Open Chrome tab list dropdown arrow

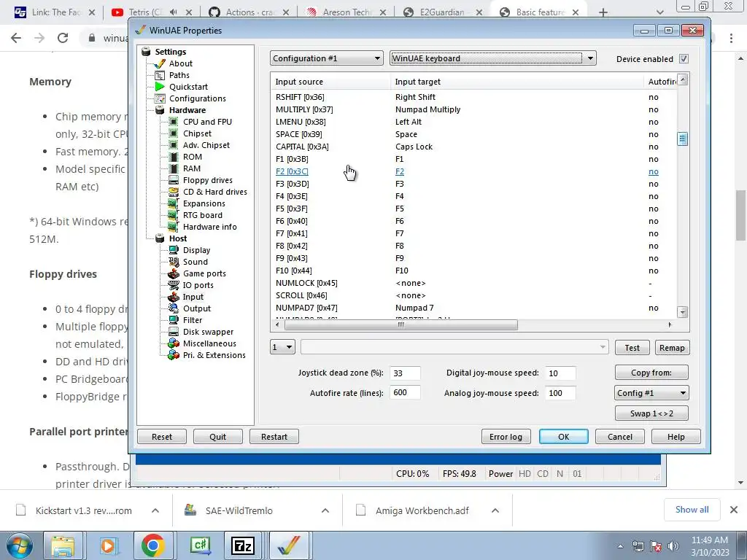click(659, 12)
